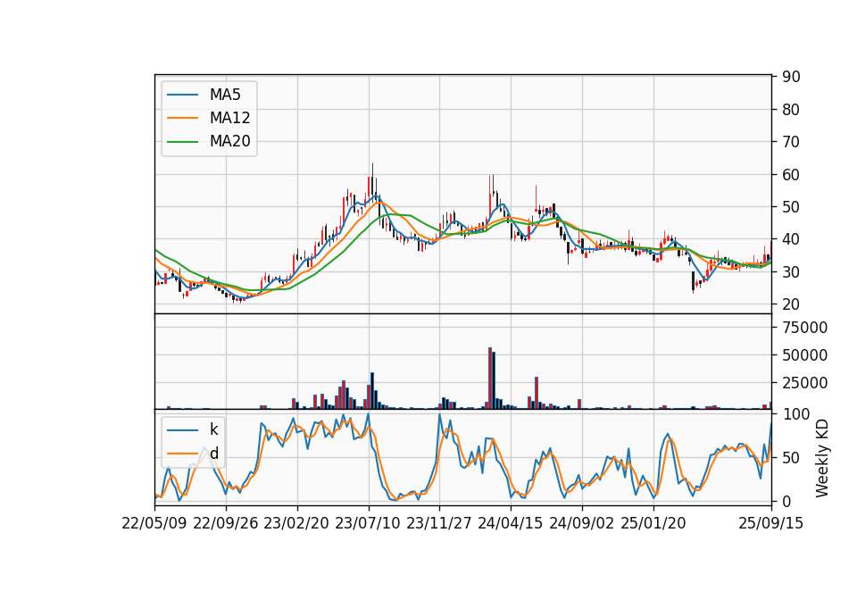The height and width of the screenshot is (616, 857).
Task: Click the price axis value 80
Action: (791, 110)
